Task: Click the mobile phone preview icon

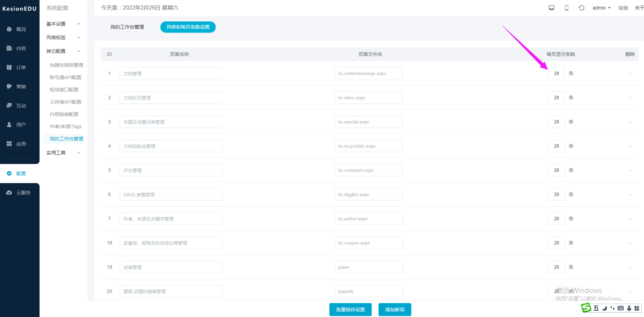Action: pyautogui.click(x=567, y=8)
